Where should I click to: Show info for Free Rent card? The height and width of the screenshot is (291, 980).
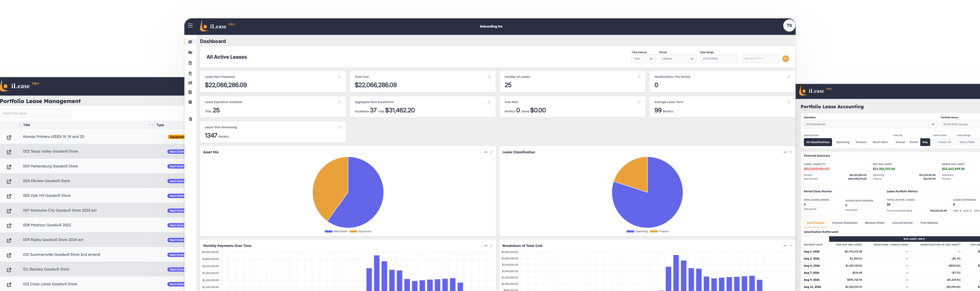pos(639,102)
